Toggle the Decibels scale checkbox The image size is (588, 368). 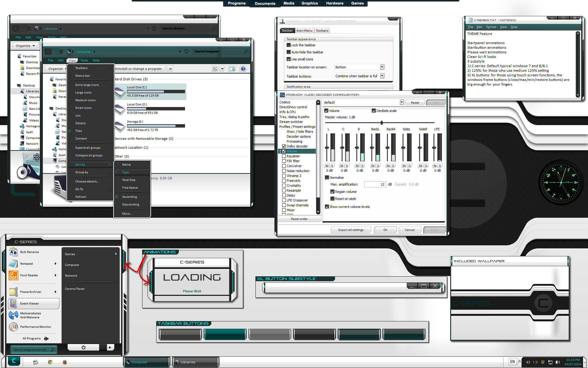374,111
